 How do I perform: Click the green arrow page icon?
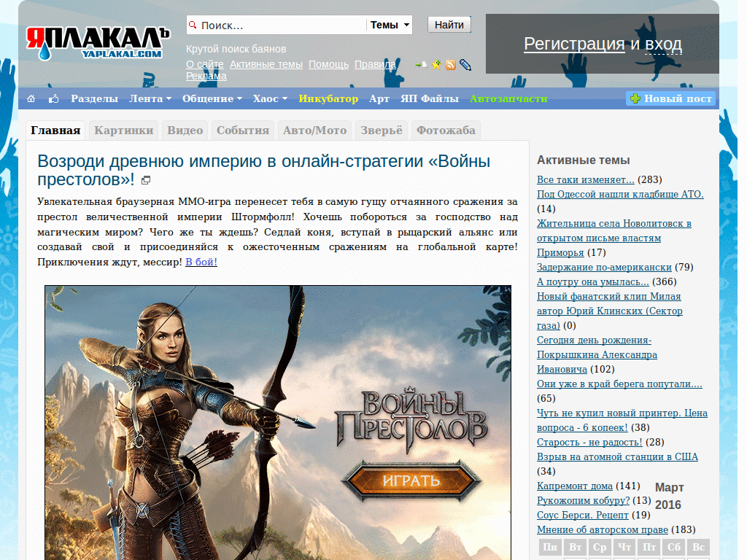(421, 65)
